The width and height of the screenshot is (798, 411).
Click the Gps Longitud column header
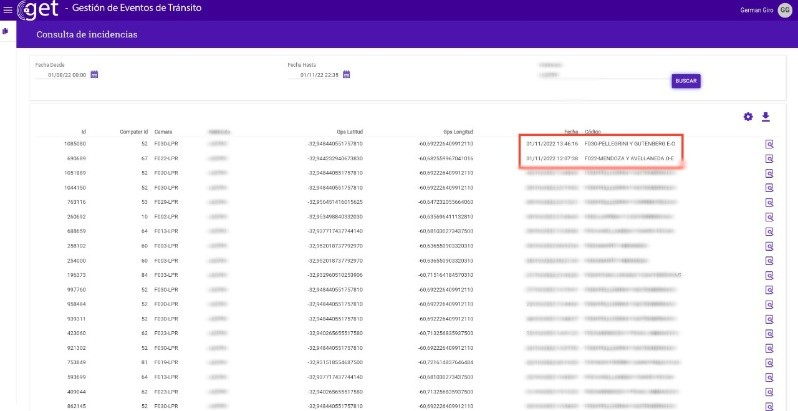[458, 131]
